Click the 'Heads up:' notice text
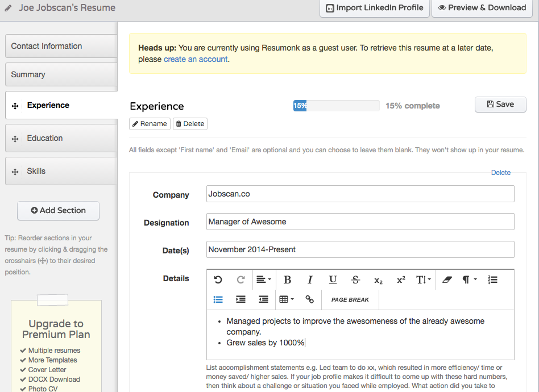This screenshot has width=539, height=392. coord(157,48)
